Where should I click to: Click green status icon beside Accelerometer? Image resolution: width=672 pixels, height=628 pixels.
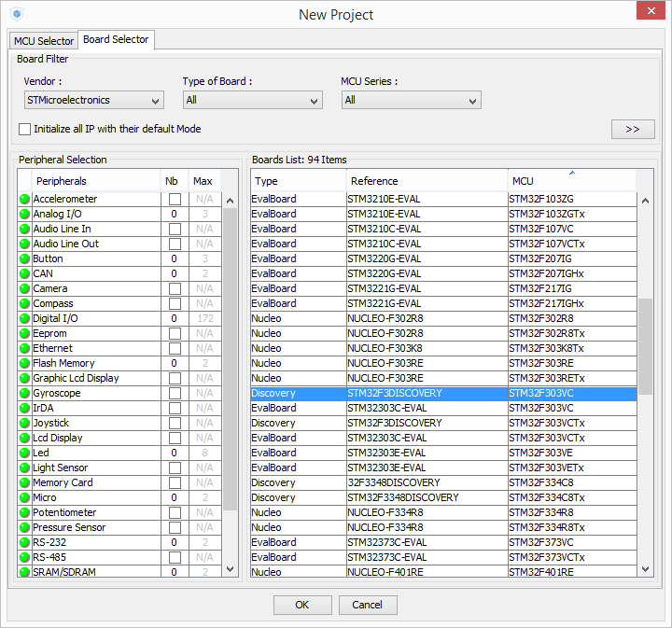(x=25, y=199)
